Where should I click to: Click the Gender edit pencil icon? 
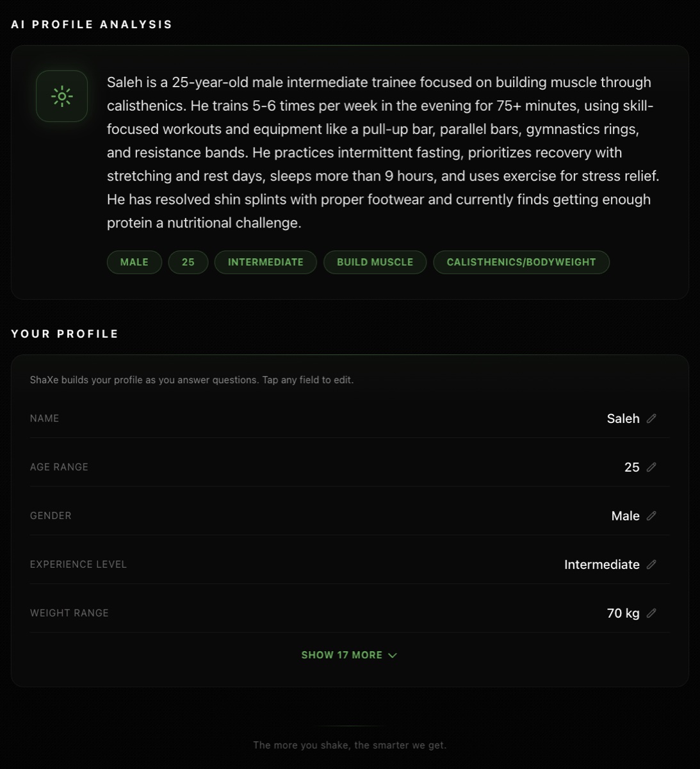[x=651, y=516]
